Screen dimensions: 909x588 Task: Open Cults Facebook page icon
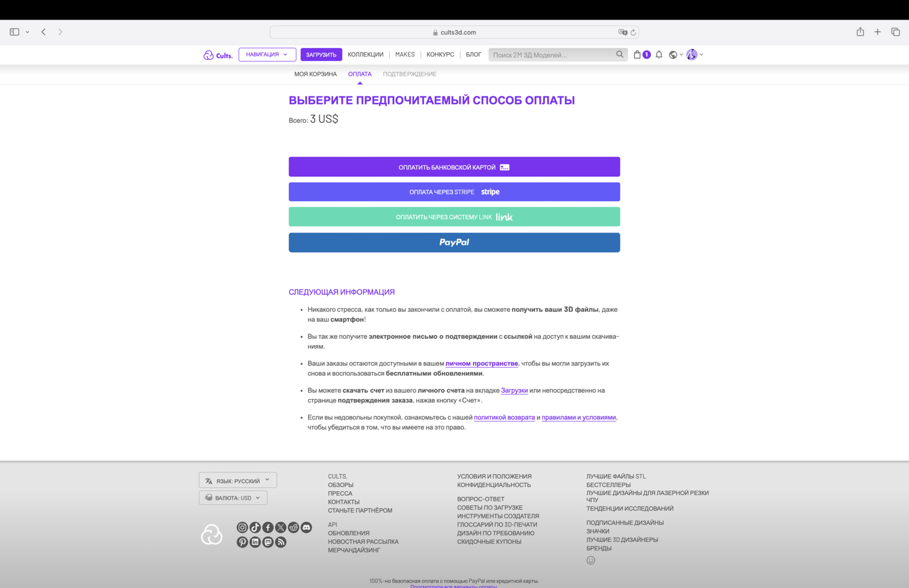coord(268,527)
